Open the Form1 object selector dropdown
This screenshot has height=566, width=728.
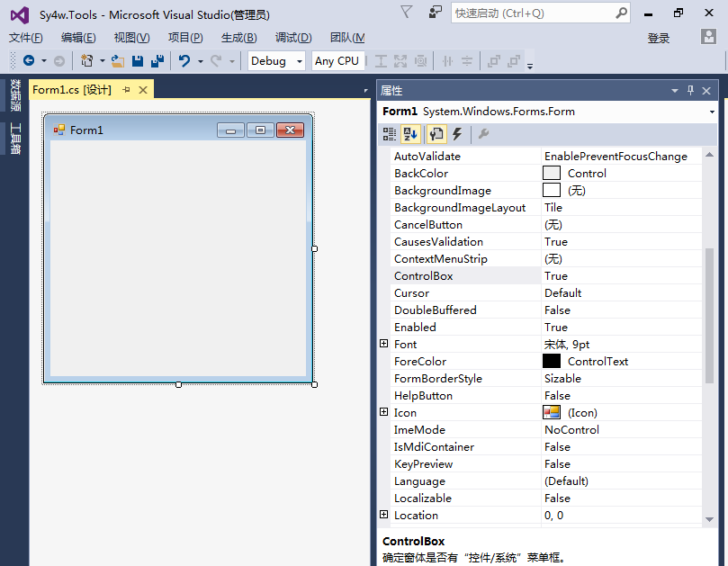[x=712, y=112]
